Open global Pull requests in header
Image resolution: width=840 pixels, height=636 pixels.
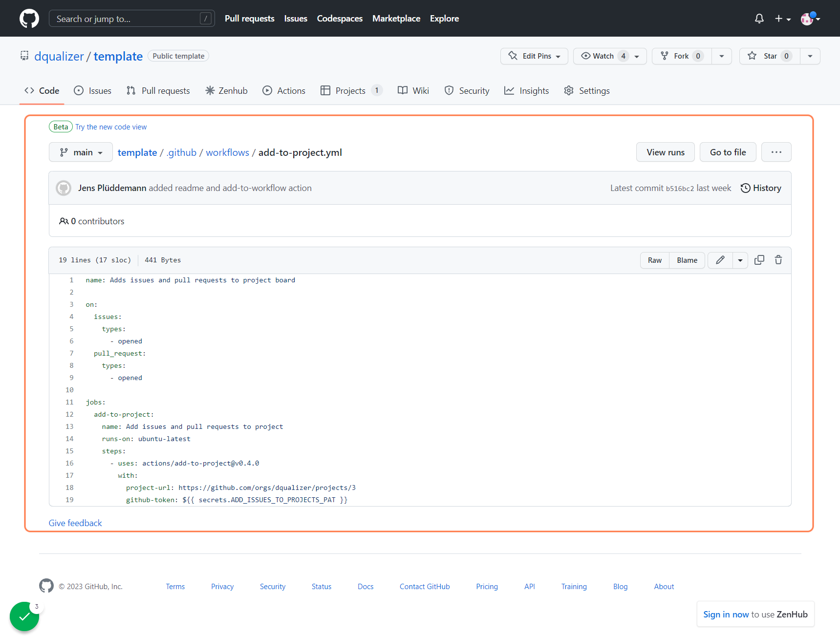click(x=250, y=19)
